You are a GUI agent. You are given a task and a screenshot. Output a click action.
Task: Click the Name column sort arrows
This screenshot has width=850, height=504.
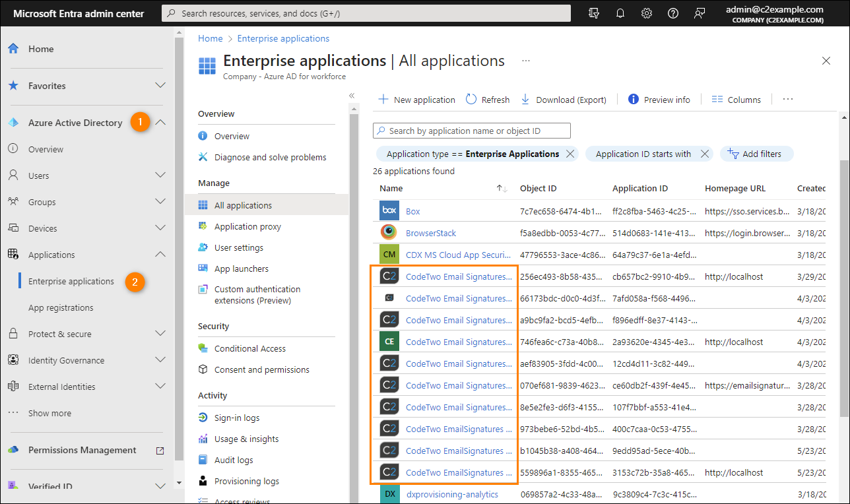pyautogui.click(x=502, y=189)
